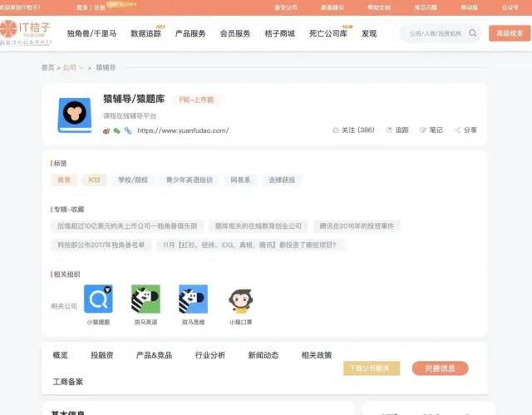The height and width of the screenshot is (415, 532).
Task: Open the 11月【红杉…腾讯】 investment collection
Action: 249,245
